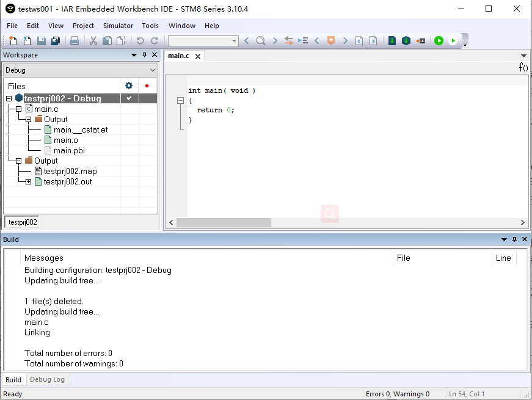Click the magnifier Find icon in toolbar

coord(261,41)
